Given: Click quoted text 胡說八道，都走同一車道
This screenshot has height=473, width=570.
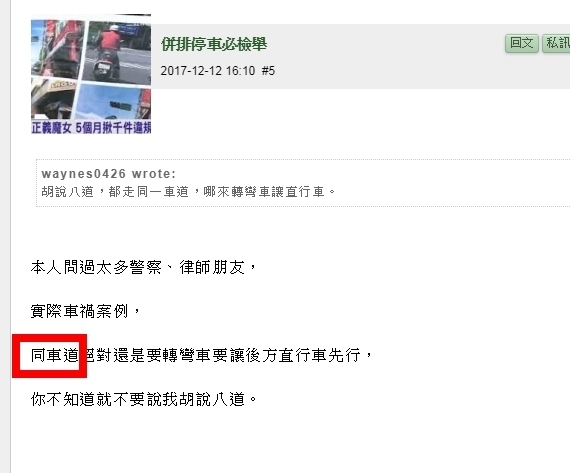Looking at the screenshot, I should [x=115, y=192].
